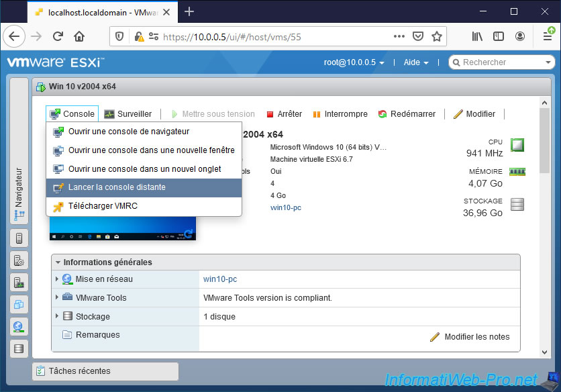Click Redémarrer to reset the VM
The width and height of the screenshot is (561, 392).
pos(407,114)
